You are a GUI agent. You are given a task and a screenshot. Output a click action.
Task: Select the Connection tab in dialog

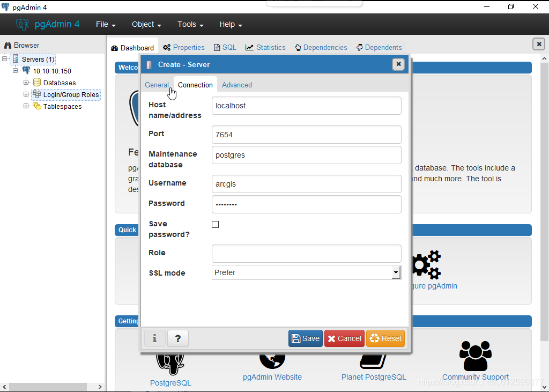(195, 85)
